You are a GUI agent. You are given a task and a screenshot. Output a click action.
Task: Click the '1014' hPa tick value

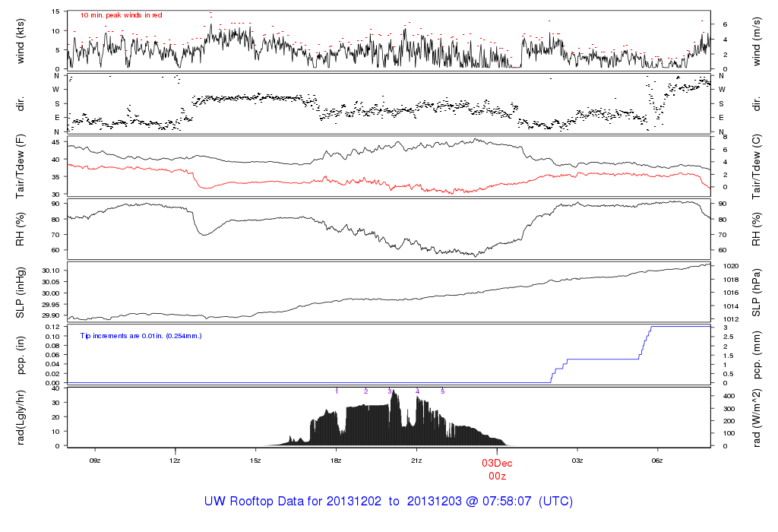(x=730, y=306)
